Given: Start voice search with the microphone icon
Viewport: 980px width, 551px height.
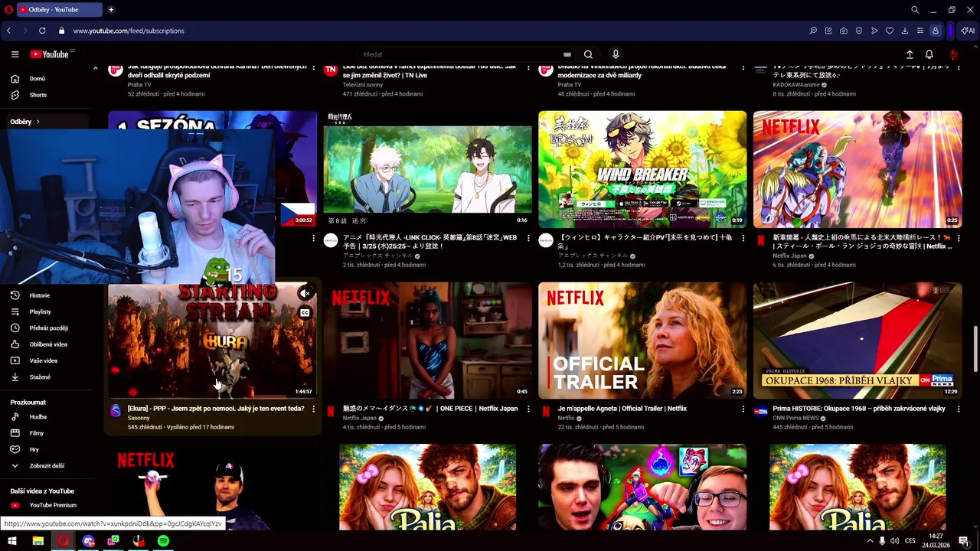Looking at the screenshot, I should coord(616,54).
